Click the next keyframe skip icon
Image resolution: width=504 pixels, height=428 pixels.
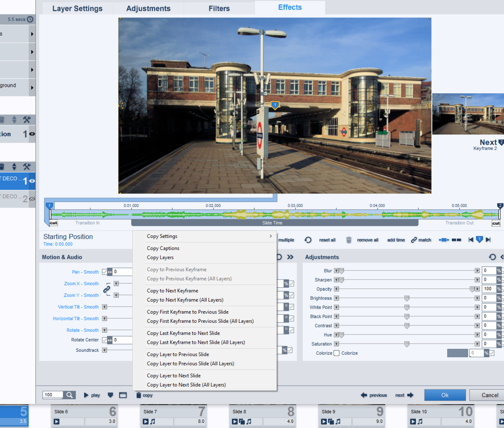[x=488, y=240]
